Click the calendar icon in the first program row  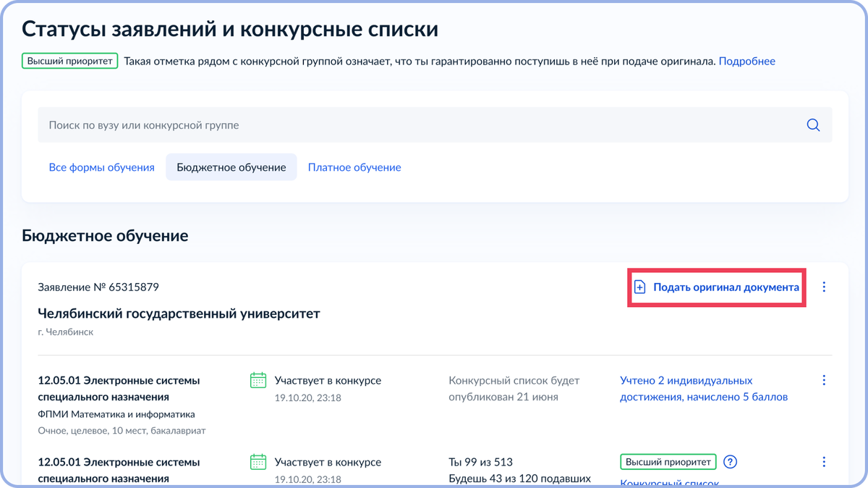pos(258,380)
